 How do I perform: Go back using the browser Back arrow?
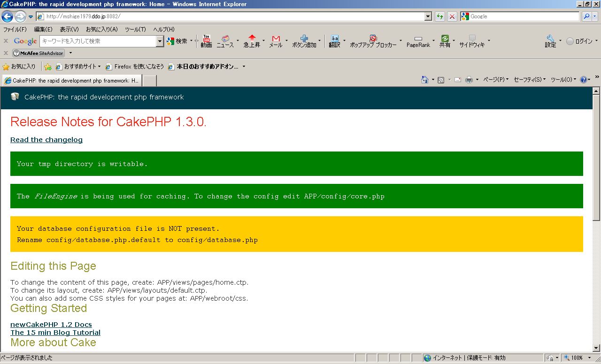[x=7, y=16]
